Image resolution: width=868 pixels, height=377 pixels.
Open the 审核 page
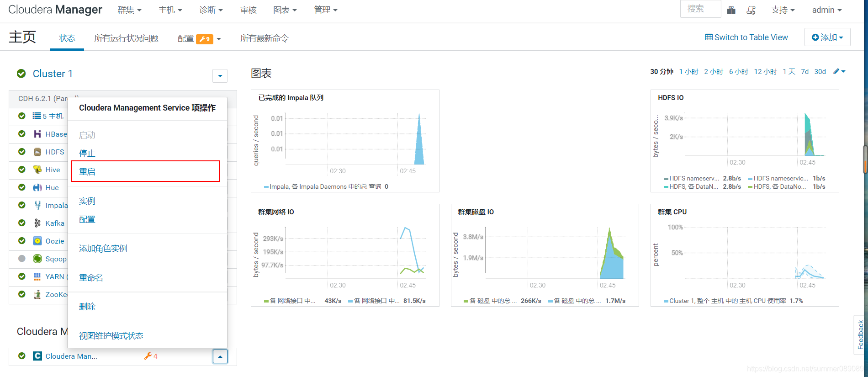tap(249, 10)
